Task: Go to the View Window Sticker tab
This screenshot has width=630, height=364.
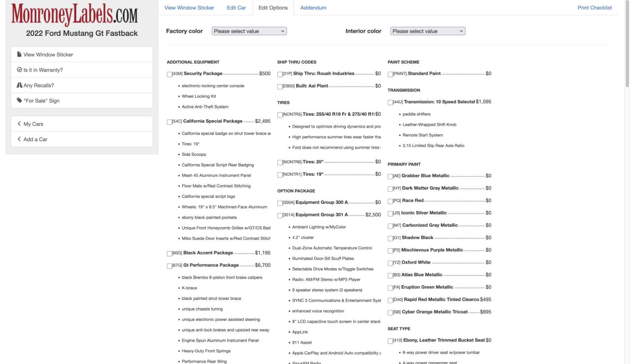Action: pos(189,7)
